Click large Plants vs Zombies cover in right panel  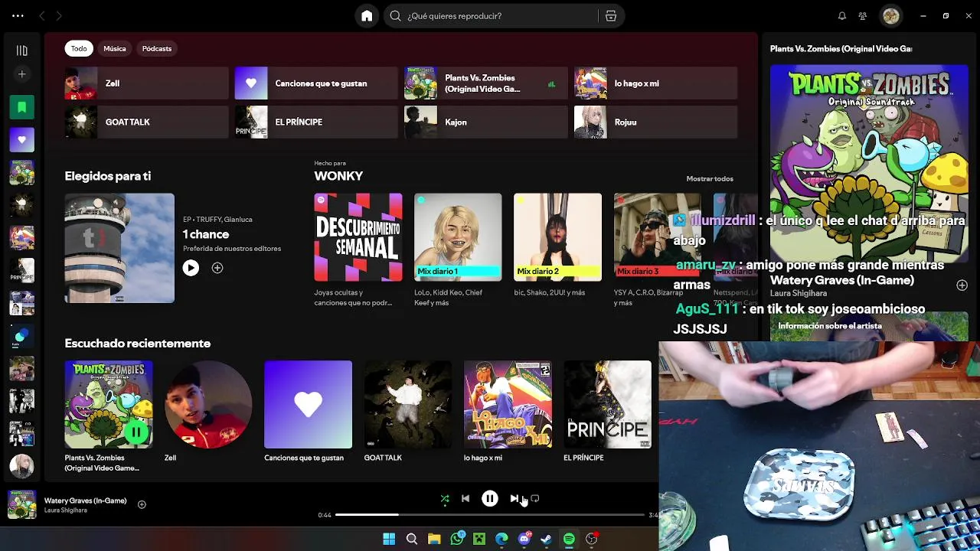tap(869, 163)
